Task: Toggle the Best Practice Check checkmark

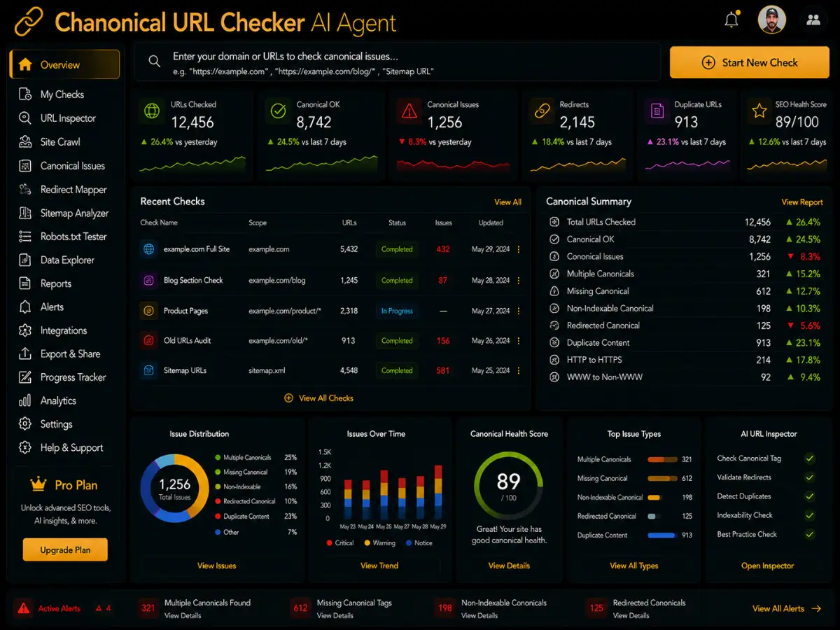Action: pos(810,534)
